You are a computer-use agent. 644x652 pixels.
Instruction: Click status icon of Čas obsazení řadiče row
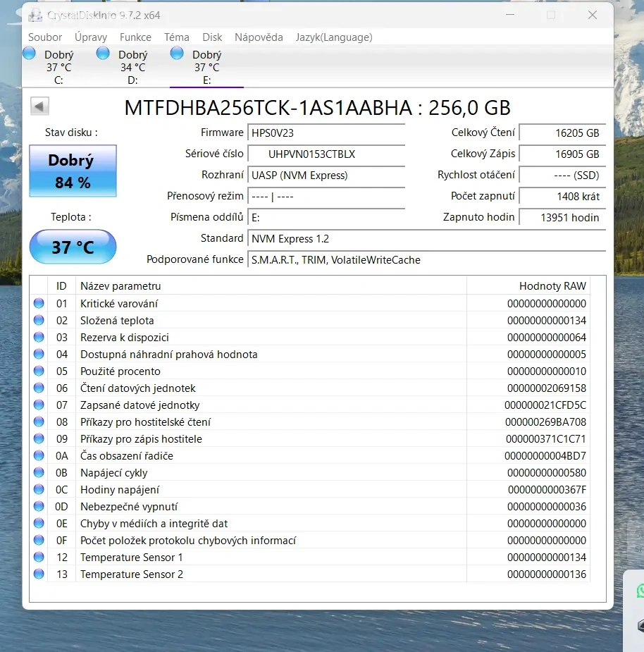click(x=39, y=455)
